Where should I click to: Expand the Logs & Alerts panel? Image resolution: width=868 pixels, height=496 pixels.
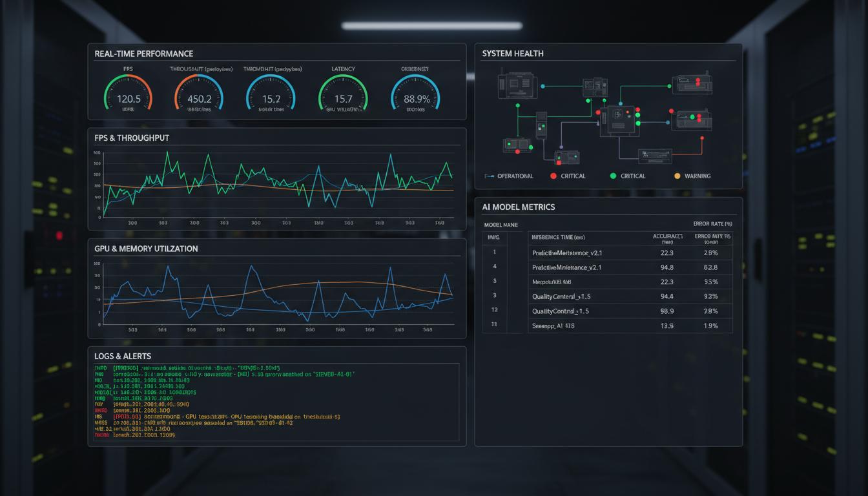point(122,356)
